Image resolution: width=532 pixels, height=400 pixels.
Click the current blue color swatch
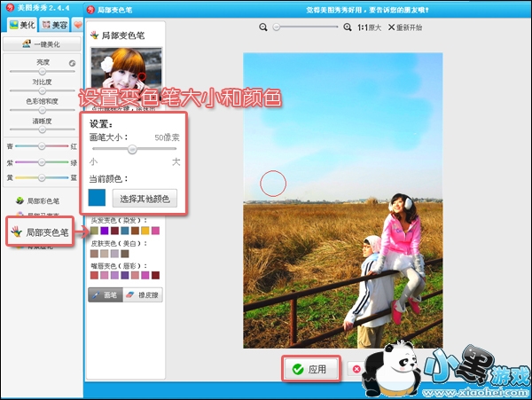tap(97, 198)
